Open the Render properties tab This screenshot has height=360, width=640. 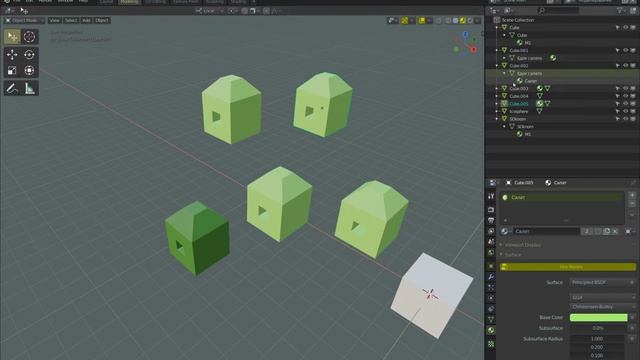pyautogui.click(x=491, y=209)
